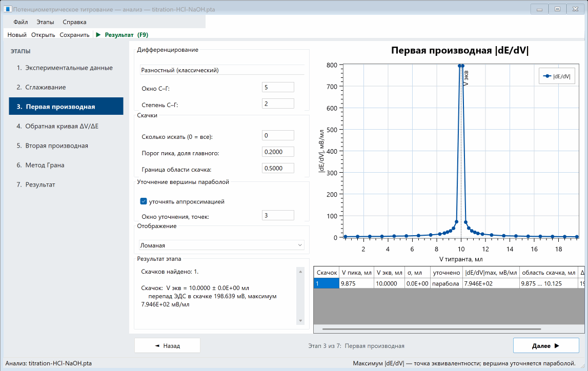588x371 pixels.
Task: Expand the Ломаная display dropdown
Action: (x=221, y=245)
